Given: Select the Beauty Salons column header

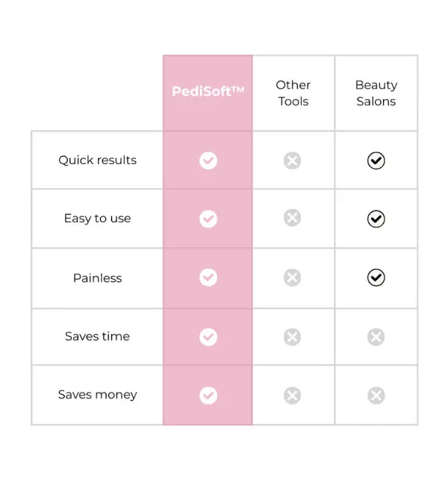Looking at the screenshot, I should click(376, 93).
